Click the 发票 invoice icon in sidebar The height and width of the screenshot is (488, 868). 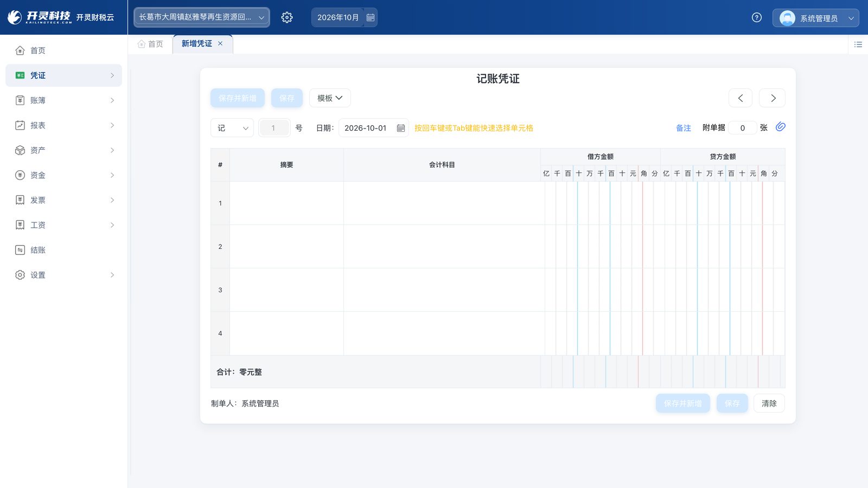(x=20, y=200)
